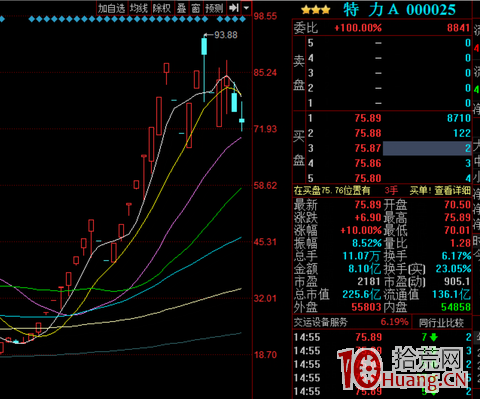Click the green down arrow in tick list
The height and width of the screenshot is (399, 480).
tap(434, 338)
